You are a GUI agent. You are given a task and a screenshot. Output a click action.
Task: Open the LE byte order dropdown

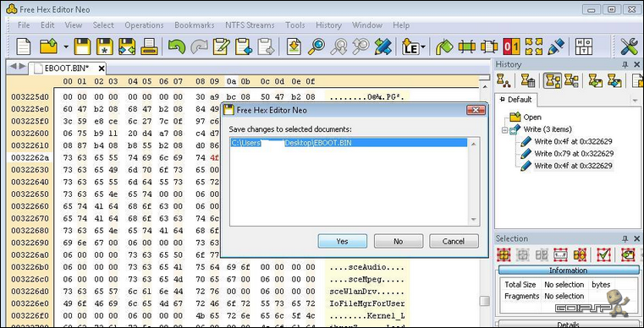423,46
